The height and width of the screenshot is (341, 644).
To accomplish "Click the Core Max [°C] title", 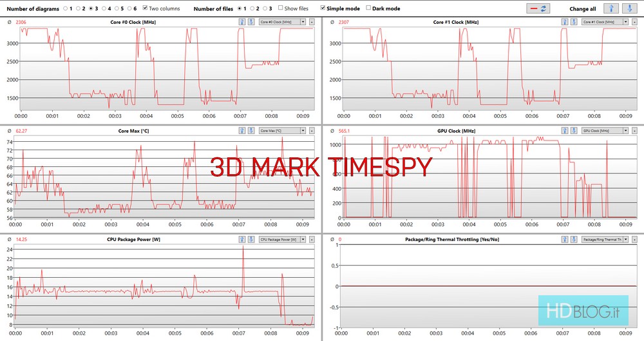I will point(133,131).
